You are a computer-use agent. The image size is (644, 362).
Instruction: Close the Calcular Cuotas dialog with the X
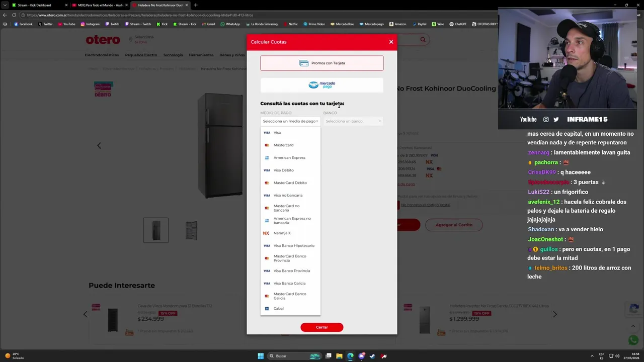391,42
